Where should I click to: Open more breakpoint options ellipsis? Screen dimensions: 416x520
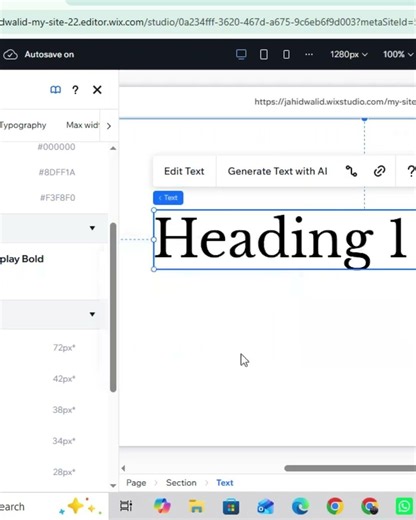309,54
